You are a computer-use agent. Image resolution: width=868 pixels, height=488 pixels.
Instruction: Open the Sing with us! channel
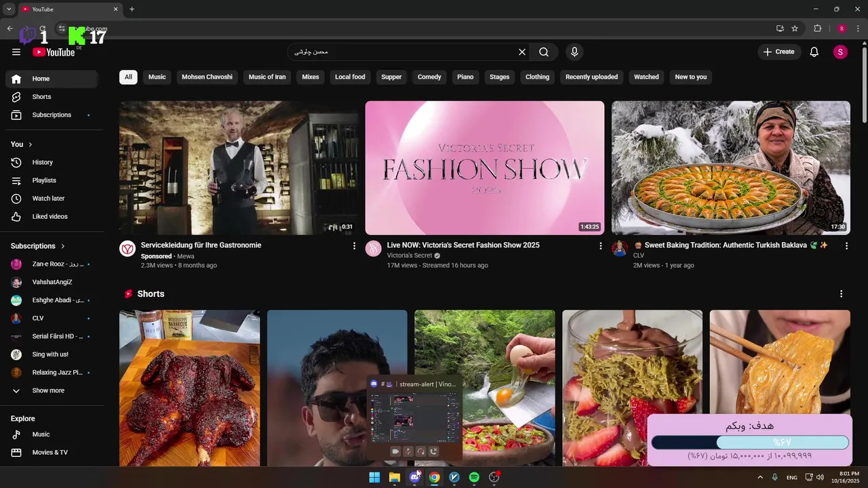pos(52,354)
